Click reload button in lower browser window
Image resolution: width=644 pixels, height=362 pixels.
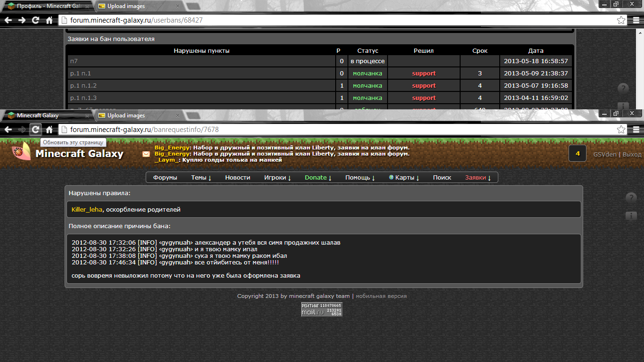coord(35,129)
